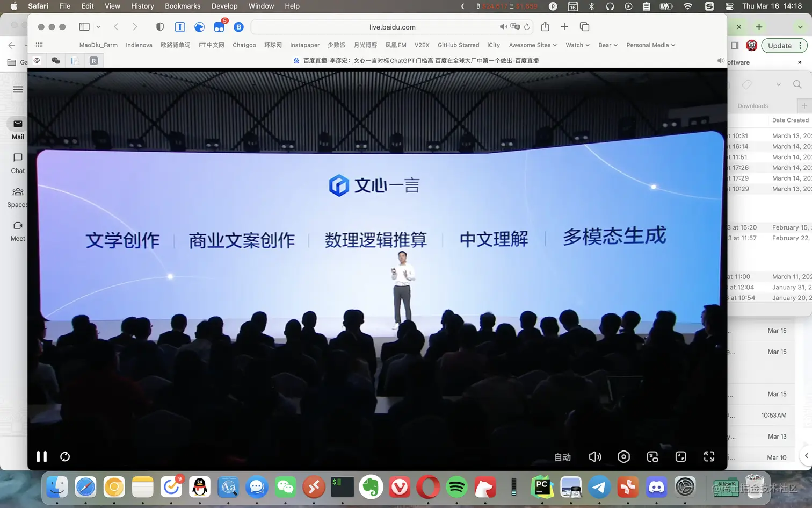The width and height of the screenshot is (812, 508).
Task: Toggle Safari sidebar
Action: [84, 27]
